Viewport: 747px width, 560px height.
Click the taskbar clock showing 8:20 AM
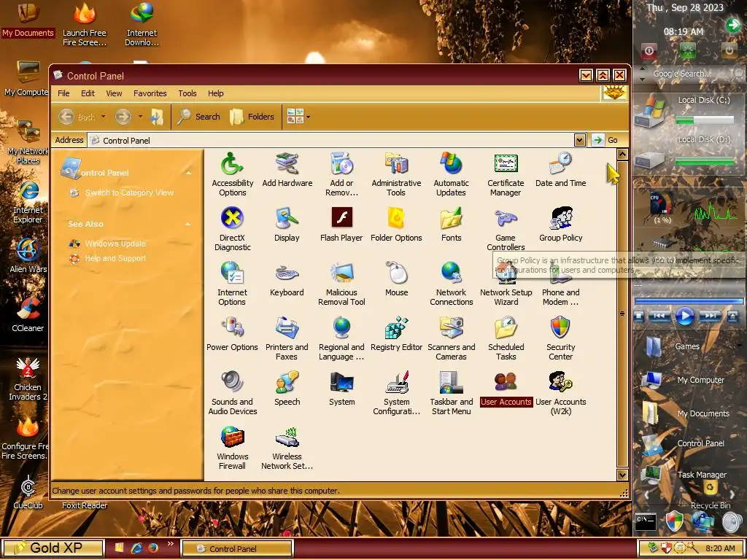(x=720, y=548)
